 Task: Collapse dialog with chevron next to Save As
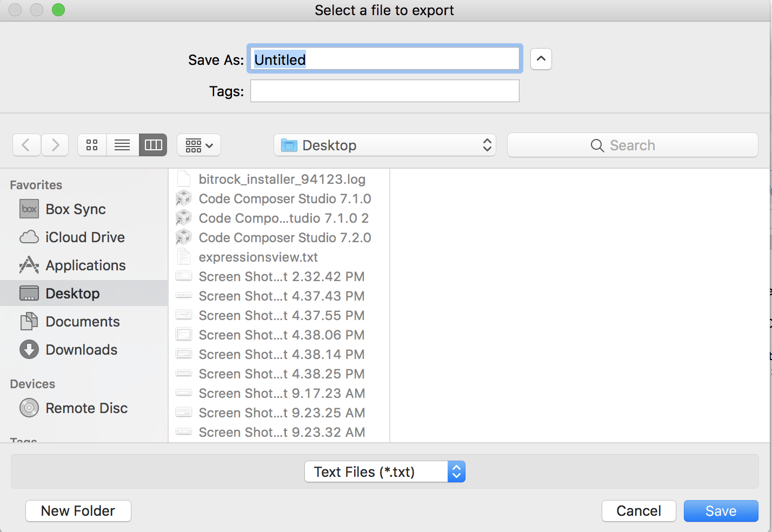point(541,59)
